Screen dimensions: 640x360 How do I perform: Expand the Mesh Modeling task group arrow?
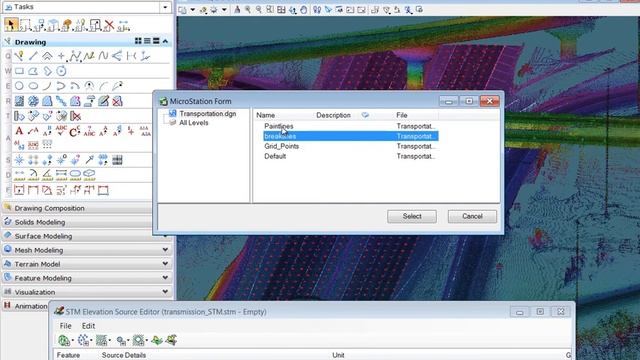[165, 250]
